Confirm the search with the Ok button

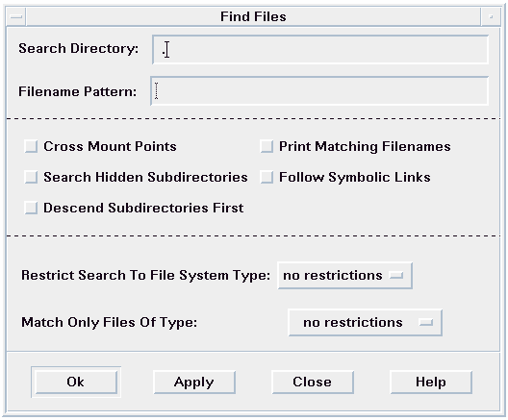pos(76,383)
